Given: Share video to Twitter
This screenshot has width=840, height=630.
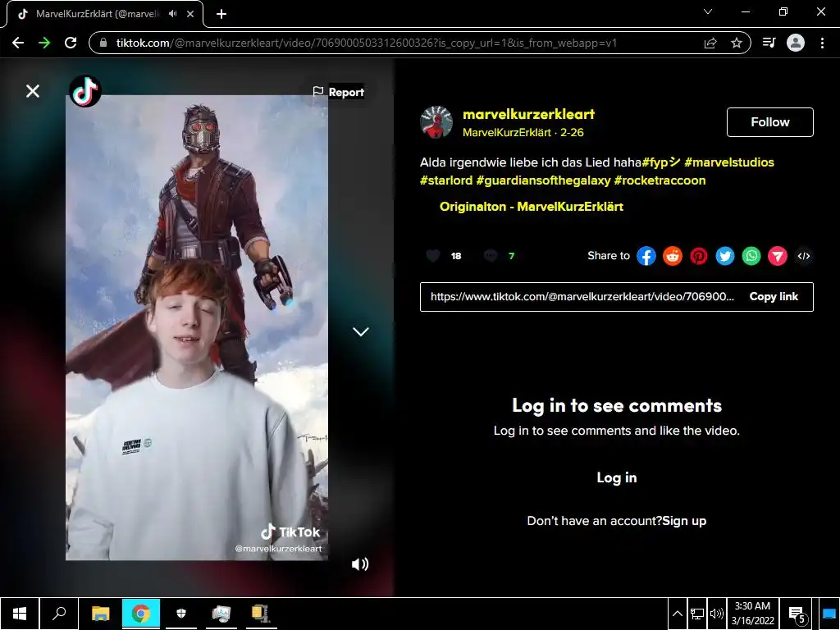Looking at the screenshot, I should click(725, 256).
